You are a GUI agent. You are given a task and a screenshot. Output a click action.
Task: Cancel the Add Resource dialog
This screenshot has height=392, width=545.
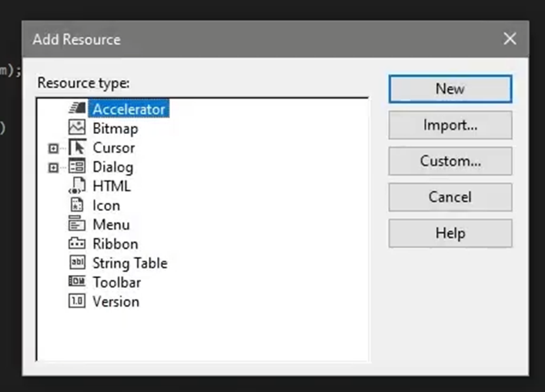coord(450,197)
